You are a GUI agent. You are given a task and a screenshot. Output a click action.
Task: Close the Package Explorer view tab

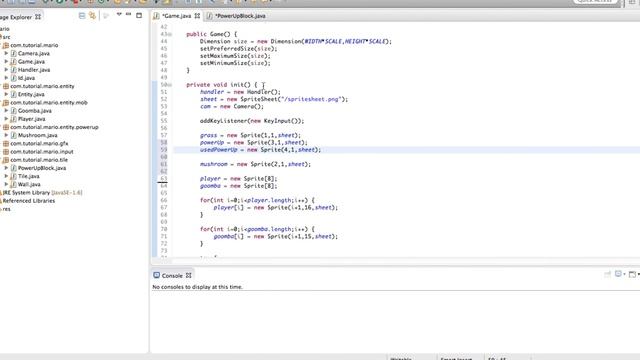[38, 17]
